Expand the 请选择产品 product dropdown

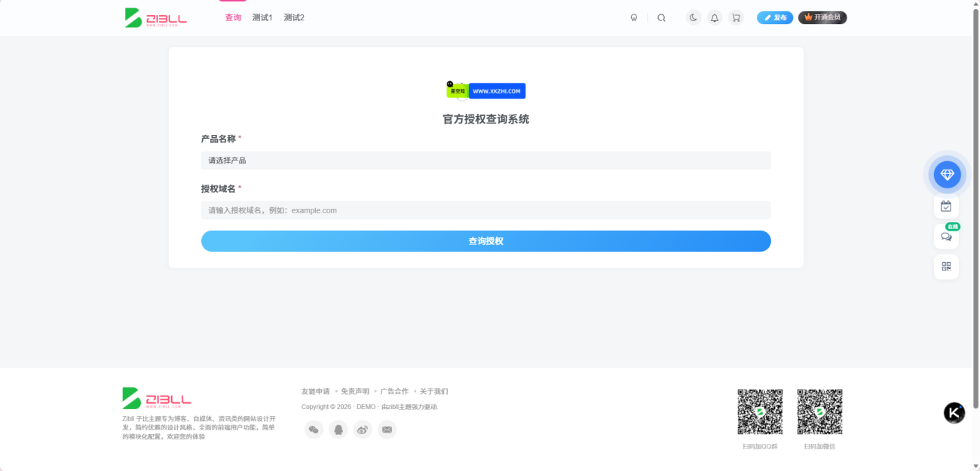(485, 161)
